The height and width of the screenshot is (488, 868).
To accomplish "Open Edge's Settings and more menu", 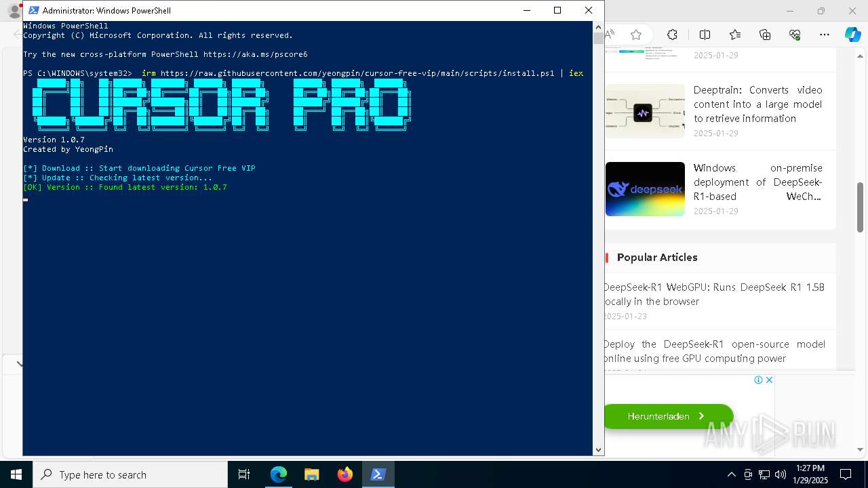I will [825, 35].
